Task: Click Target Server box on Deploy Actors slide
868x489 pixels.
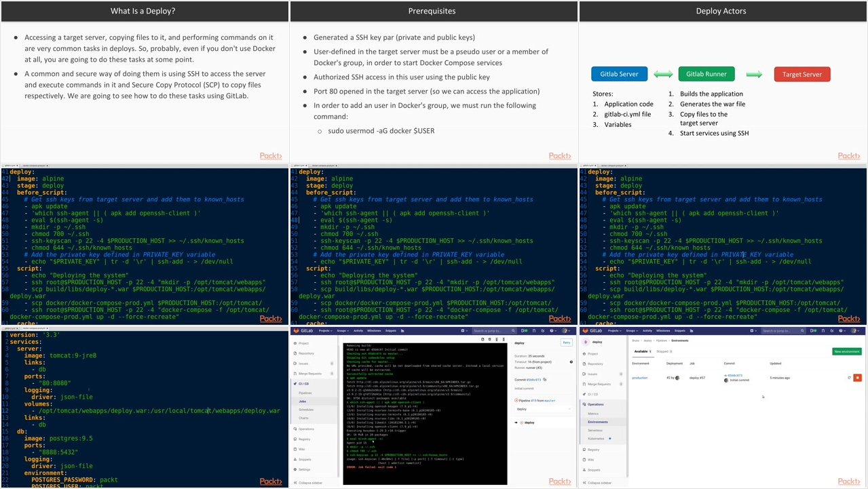Action: (802, 75)
